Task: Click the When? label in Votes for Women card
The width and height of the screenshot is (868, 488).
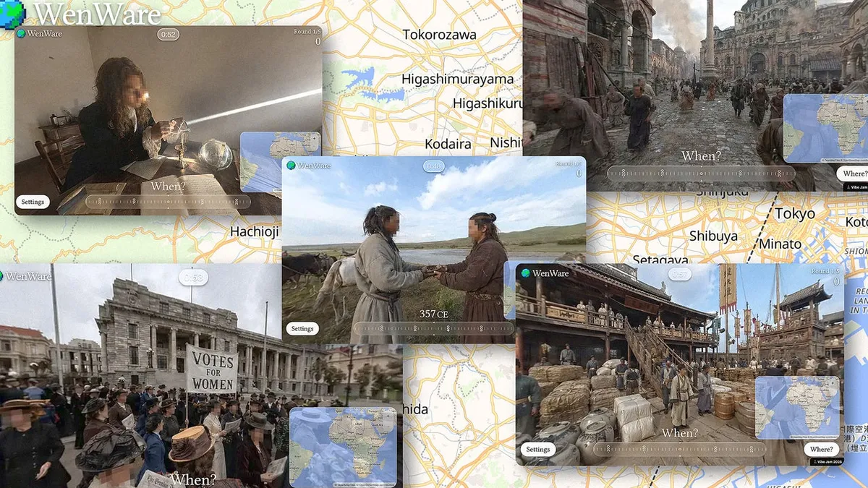Action: pos(193,479)
